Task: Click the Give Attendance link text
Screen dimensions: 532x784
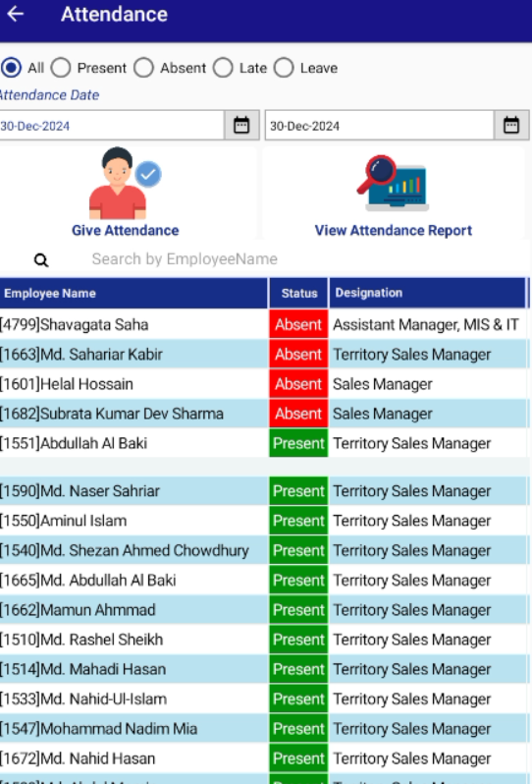Action: click(126, 231)
